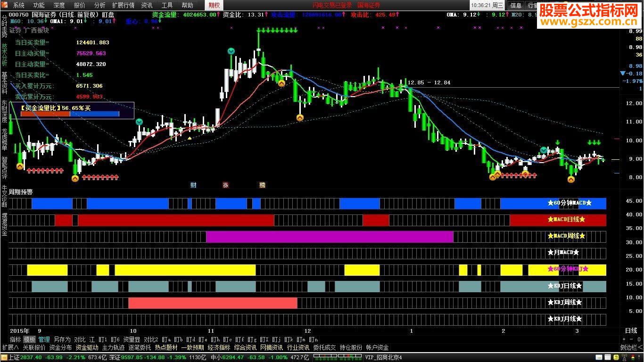Open 龙虎榜单 in the left sidebar
This screenshot has width=644, height=362.
(x=4, y=140)
